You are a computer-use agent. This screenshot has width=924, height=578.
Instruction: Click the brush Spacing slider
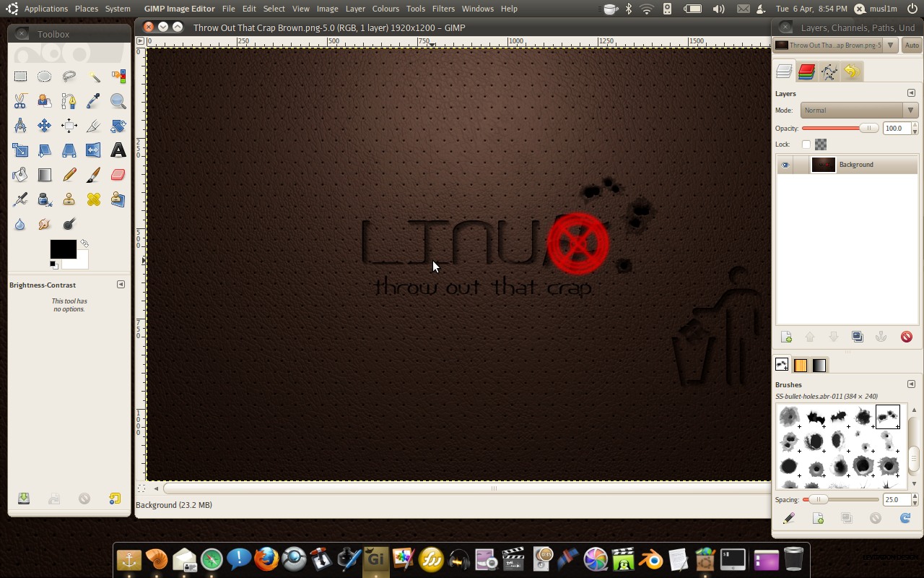(841, 499)
